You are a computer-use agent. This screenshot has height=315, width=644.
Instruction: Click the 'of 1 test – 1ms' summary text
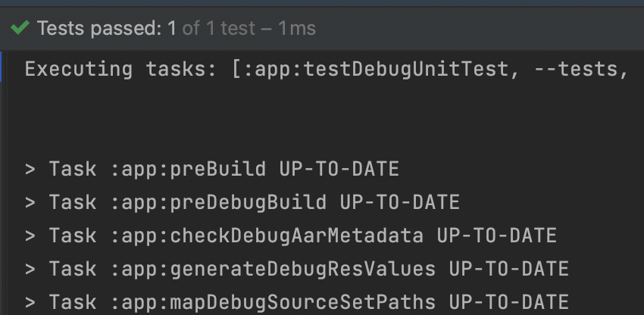coord(249,28)
